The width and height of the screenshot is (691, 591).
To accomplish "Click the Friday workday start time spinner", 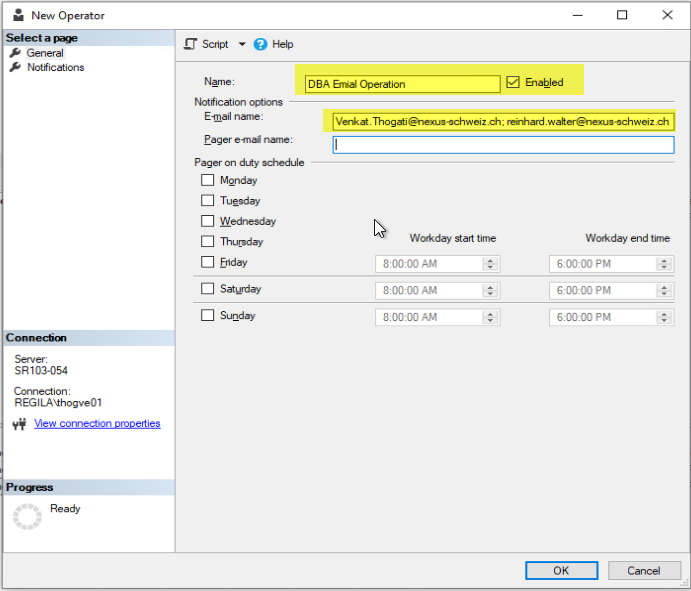I will (x=490, y=264).
